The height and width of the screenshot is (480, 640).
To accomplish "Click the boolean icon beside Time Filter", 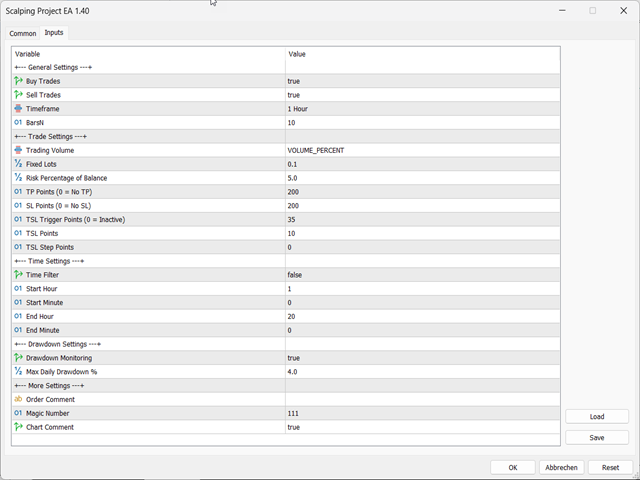I will click(x=18, y=275).
